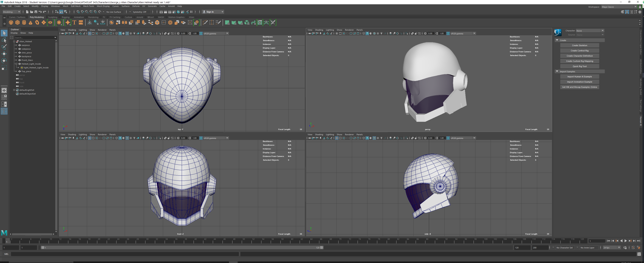
Task: Click the Quick Rig Tool button
Action: coord(580,66)
